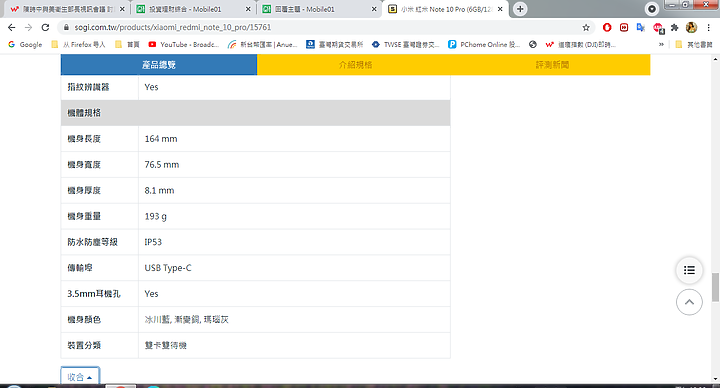The width and height of the screenshot is (720, 388).
Task: Switch to the 回覆主題 - Mobile01 tab
Action: [319, 9]
